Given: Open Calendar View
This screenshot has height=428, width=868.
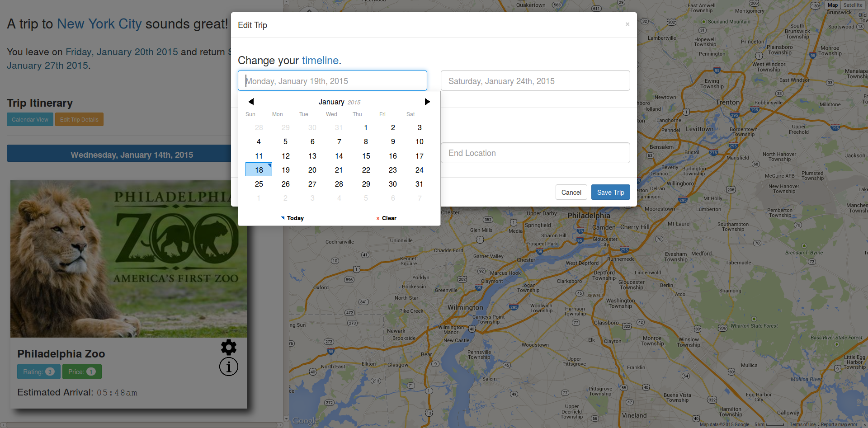Looking at the screenshot, I should (x=30, y=119).
